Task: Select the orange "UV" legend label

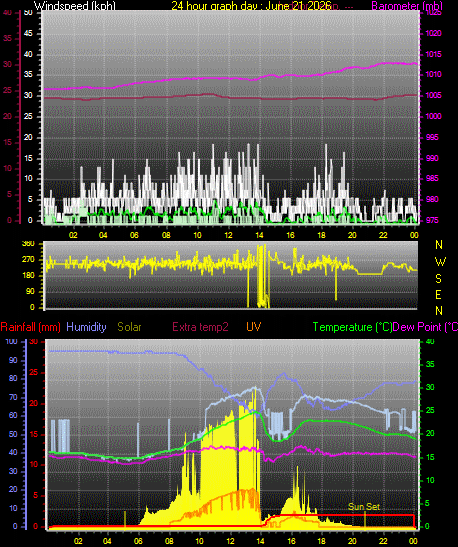Action: coord(254,327)
